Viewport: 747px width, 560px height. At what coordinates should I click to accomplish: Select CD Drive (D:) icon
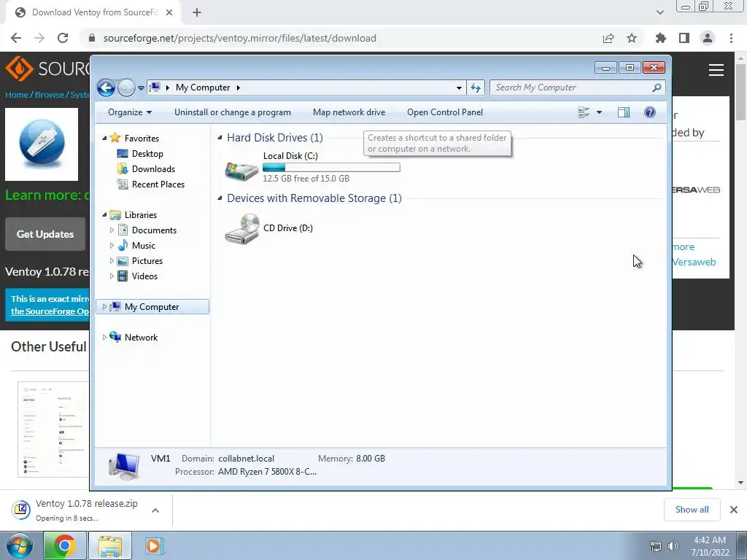coord(242,228)
